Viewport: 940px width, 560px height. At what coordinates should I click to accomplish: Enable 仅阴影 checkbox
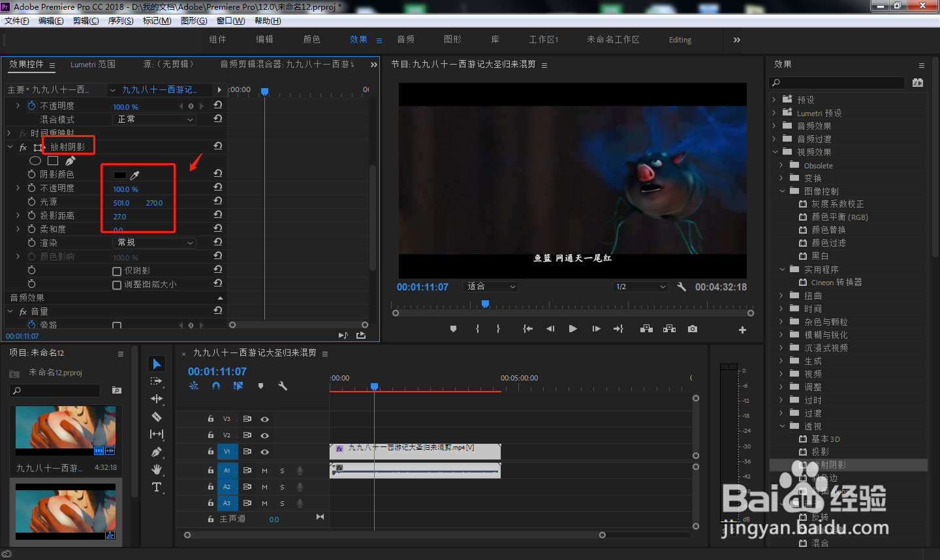pos(117,271)
